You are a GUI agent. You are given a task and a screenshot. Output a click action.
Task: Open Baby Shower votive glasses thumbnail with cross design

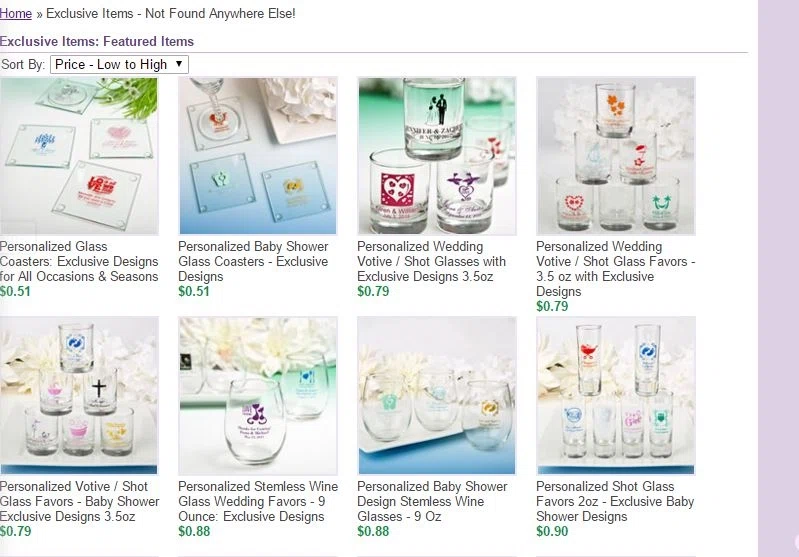(x=79, y=396)
